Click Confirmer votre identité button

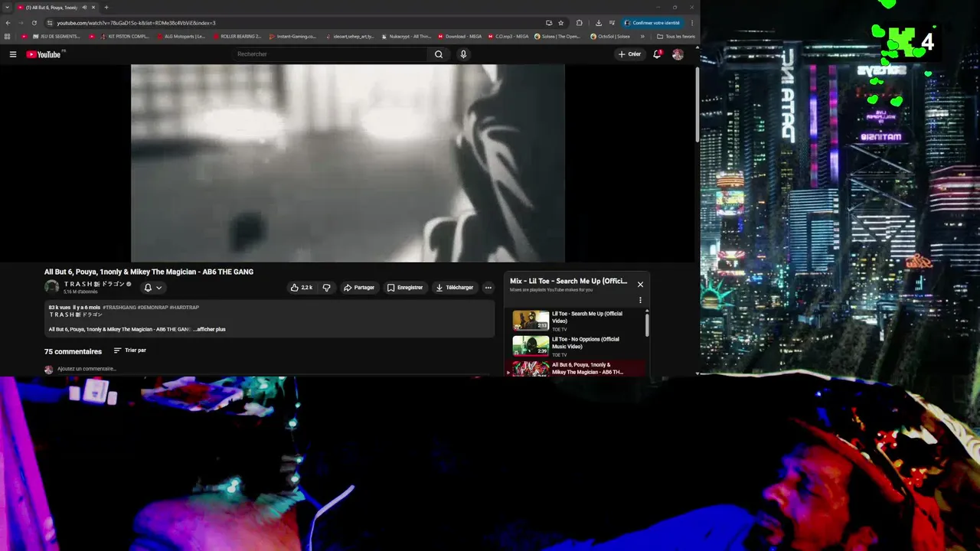(652, 23)
